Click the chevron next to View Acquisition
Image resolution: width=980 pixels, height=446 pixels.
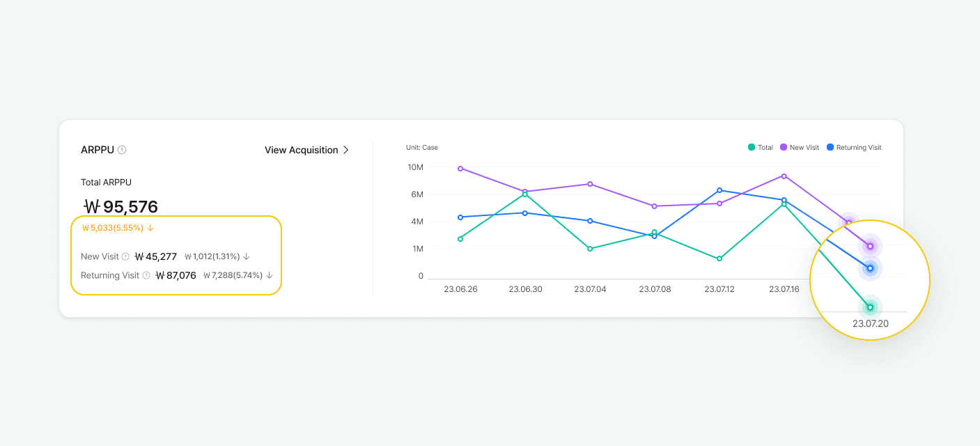[x=345, y=150]
